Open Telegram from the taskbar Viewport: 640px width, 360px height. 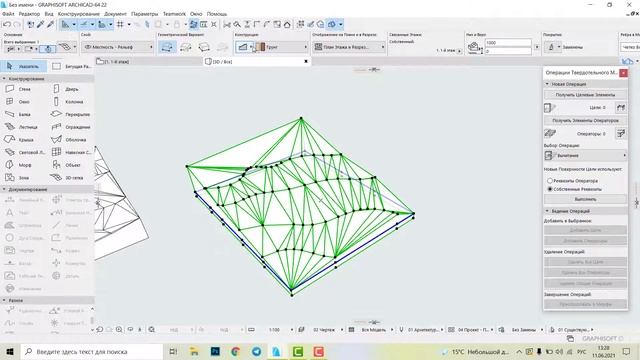click(256, 351)
